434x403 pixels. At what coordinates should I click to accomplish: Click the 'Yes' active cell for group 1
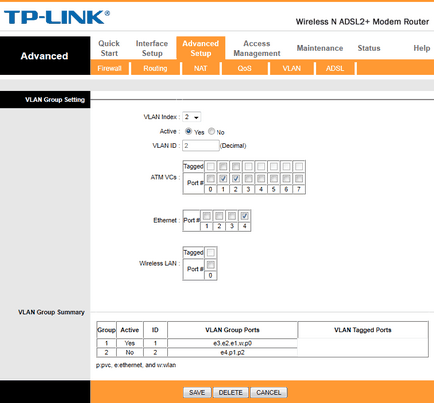point(130,343)
